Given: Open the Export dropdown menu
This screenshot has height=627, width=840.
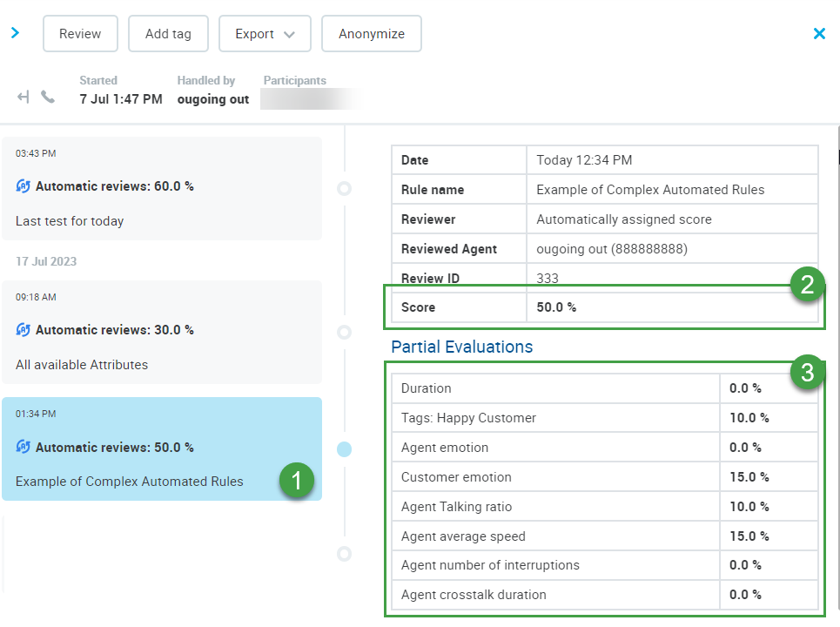Looking at the screenshot, I should [x=265, y=34].
